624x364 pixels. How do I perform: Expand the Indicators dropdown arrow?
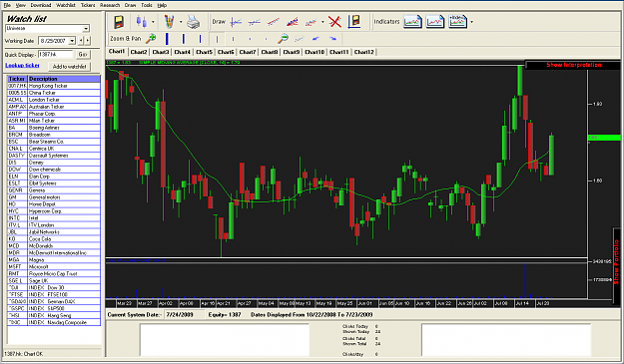472,22
